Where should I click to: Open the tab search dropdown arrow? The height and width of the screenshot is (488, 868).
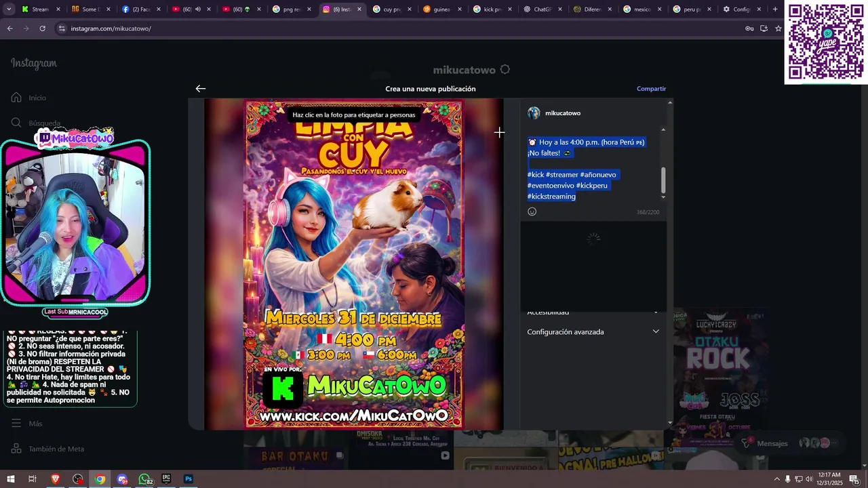tap(9, 9)
